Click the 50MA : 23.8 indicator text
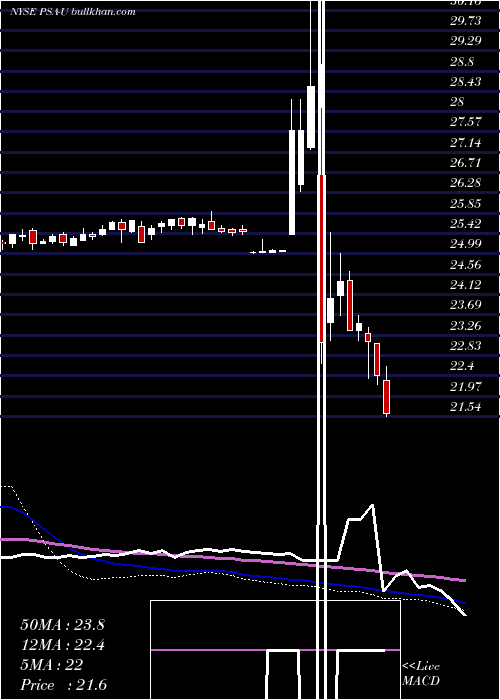Viewport: 500px width, 700px height. click(x=62, y=625)
